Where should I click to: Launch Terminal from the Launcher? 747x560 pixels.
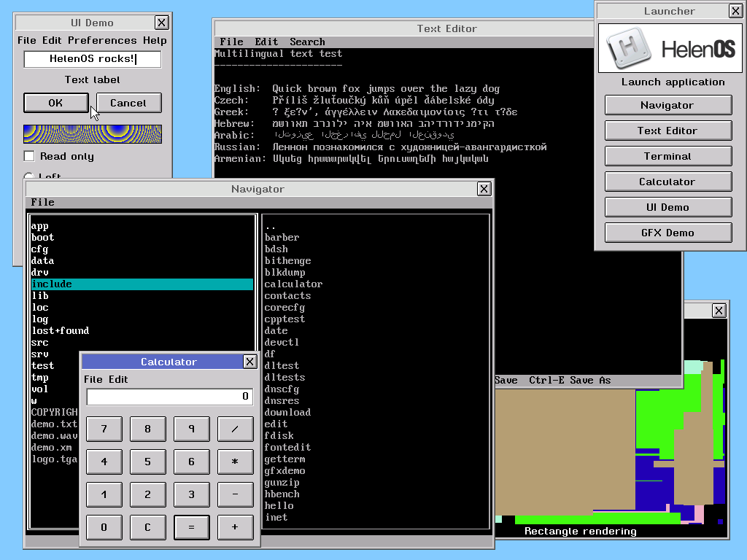click(x=667, y=155)
